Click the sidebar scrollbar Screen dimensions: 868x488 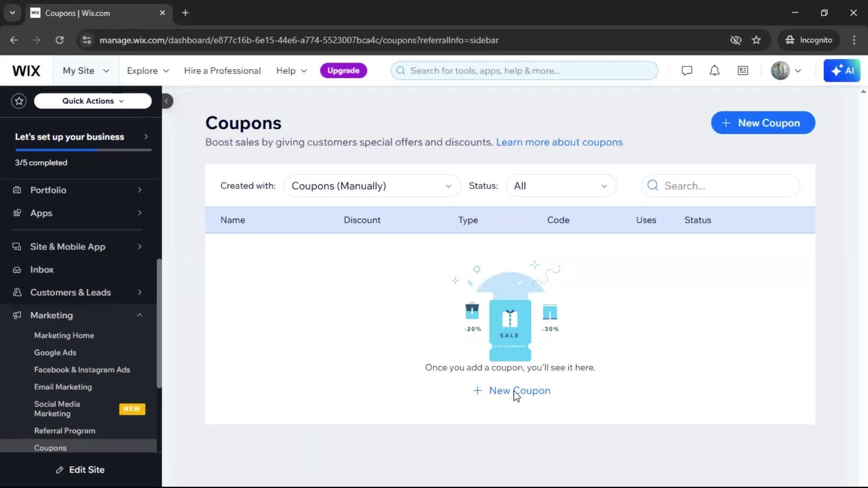[159, 323]
